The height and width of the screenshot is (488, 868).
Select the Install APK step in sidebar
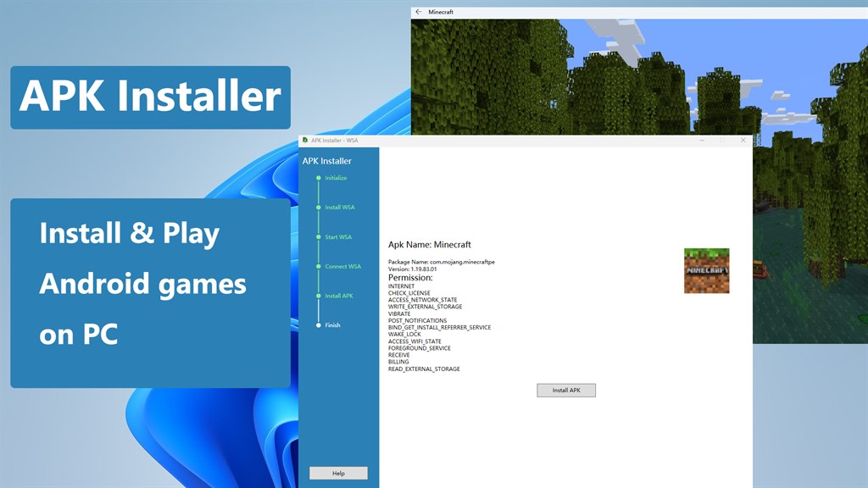tap(338, 296)
